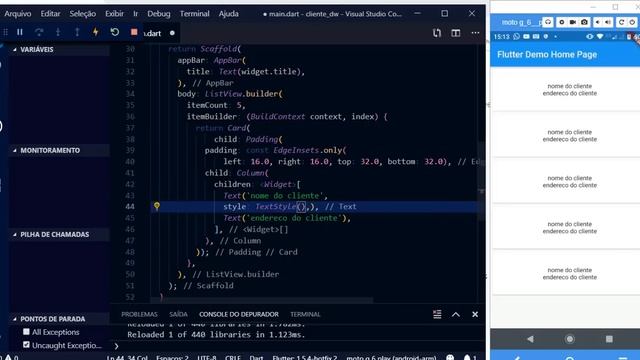Open the compare changes editor icon

click(437, 33)
